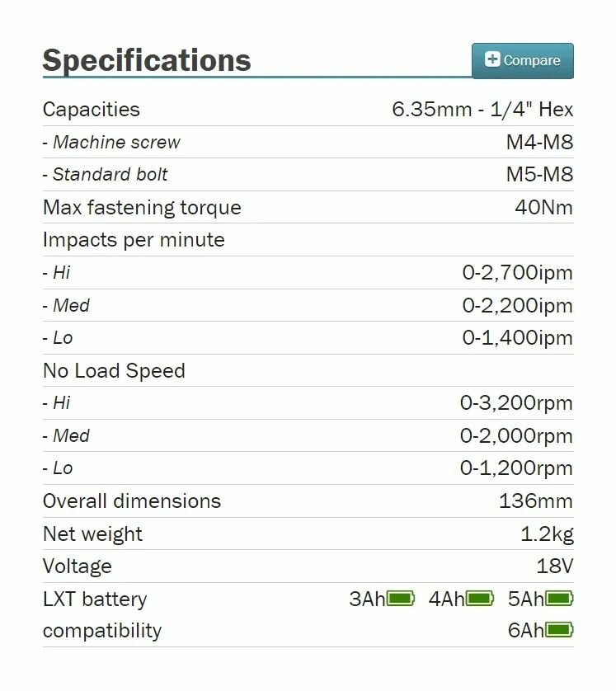Select the Specifications heading
The width and height of the screenshot is (616, 691).
coord(147,60)
